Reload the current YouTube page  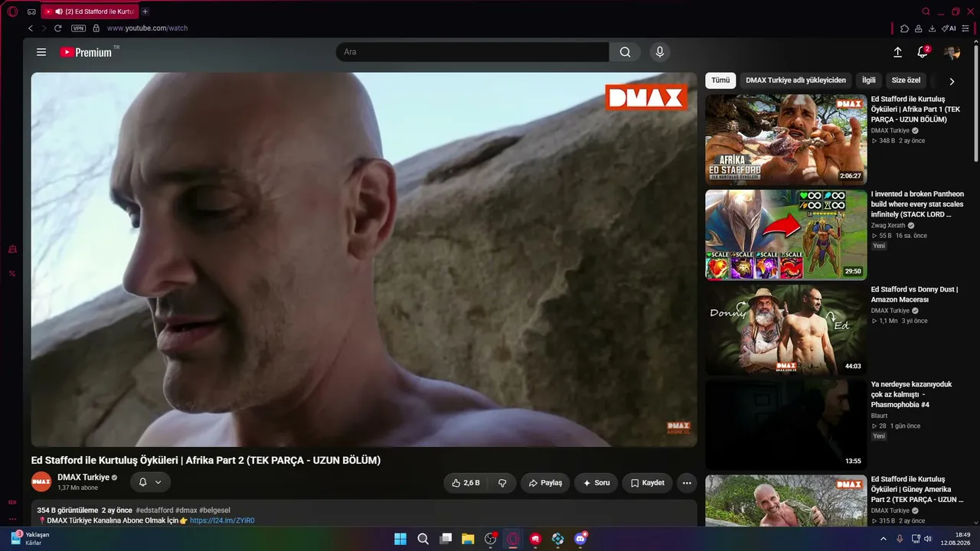pos(58,28)
